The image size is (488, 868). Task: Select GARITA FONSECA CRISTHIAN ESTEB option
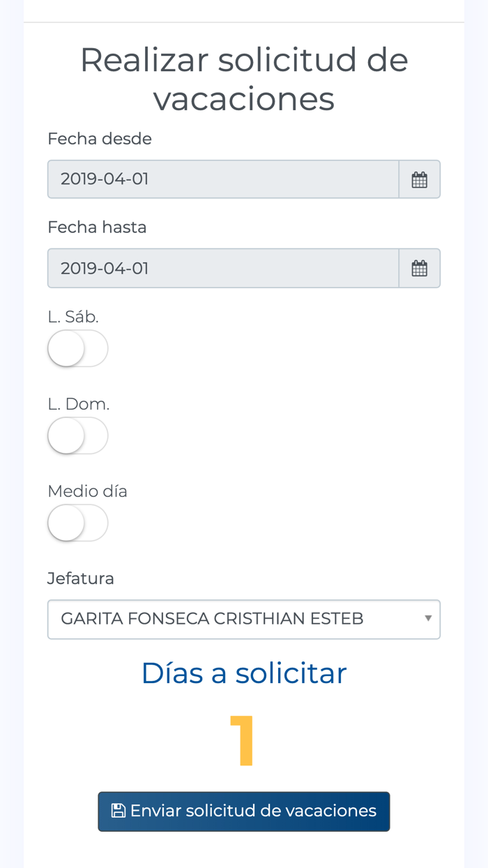tap(212, 619)
